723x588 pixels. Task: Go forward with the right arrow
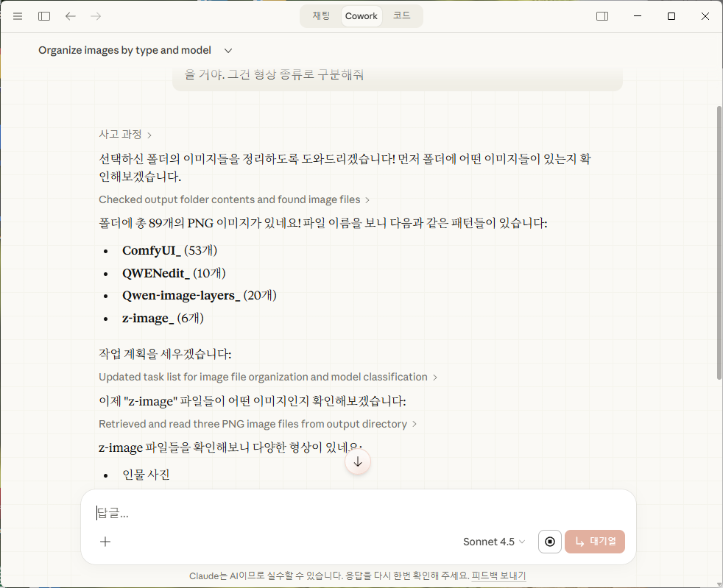[x=96, y=16]
